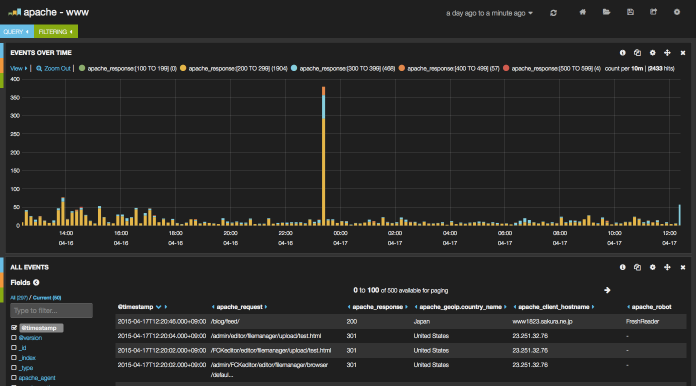This screenshot has width=696, height=386.
Task: Collapse the QUERY tab
Action: pyautogui.click(x=17, y=32)
